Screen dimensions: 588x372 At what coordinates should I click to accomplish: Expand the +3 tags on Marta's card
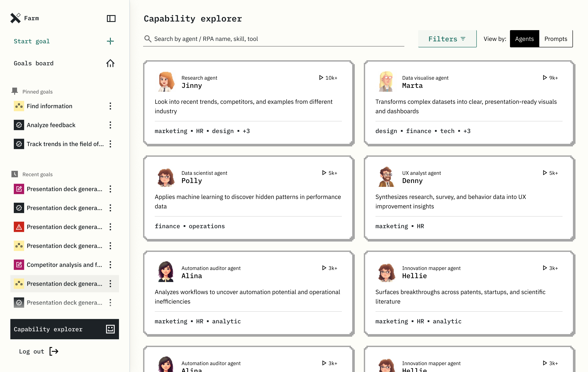point(467,131)
